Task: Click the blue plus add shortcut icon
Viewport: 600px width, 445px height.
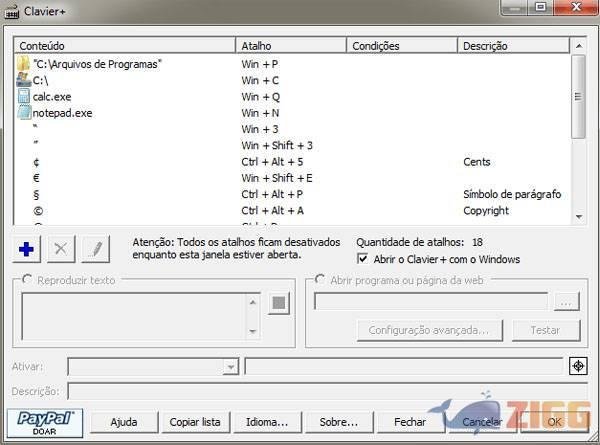Action: click(27, 249)
